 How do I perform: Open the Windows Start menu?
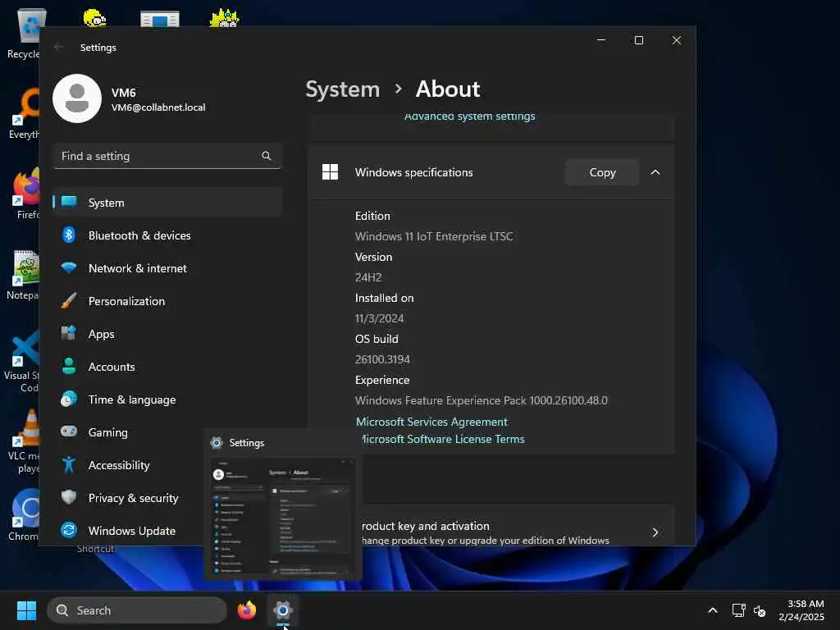(26, 610)
